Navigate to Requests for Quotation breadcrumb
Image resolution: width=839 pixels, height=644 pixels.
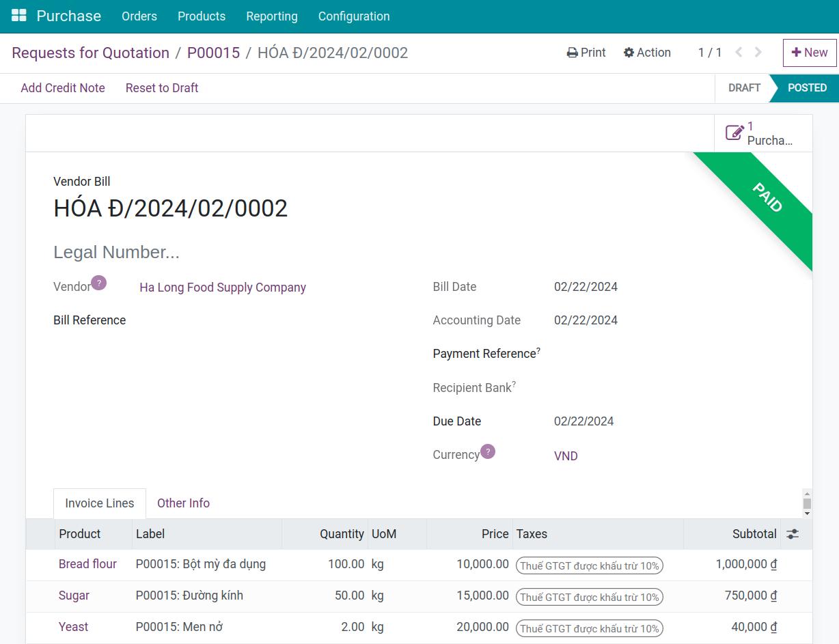91,53
